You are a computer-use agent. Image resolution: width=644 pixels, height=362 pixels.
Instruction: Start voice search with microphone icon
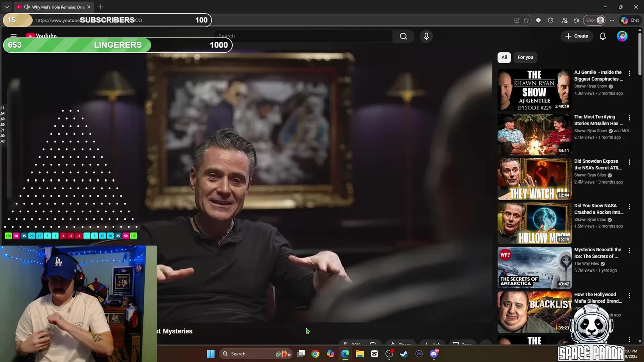pyautogui.click(x=426, y=36)
